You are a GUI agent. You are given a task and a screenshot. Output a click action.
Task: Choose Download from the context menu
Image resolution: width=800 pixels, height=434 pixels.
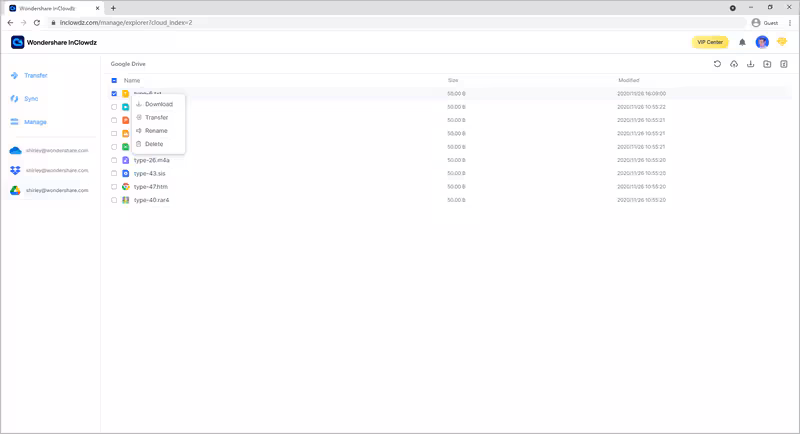pyautogui.click(x=158, y=104)
